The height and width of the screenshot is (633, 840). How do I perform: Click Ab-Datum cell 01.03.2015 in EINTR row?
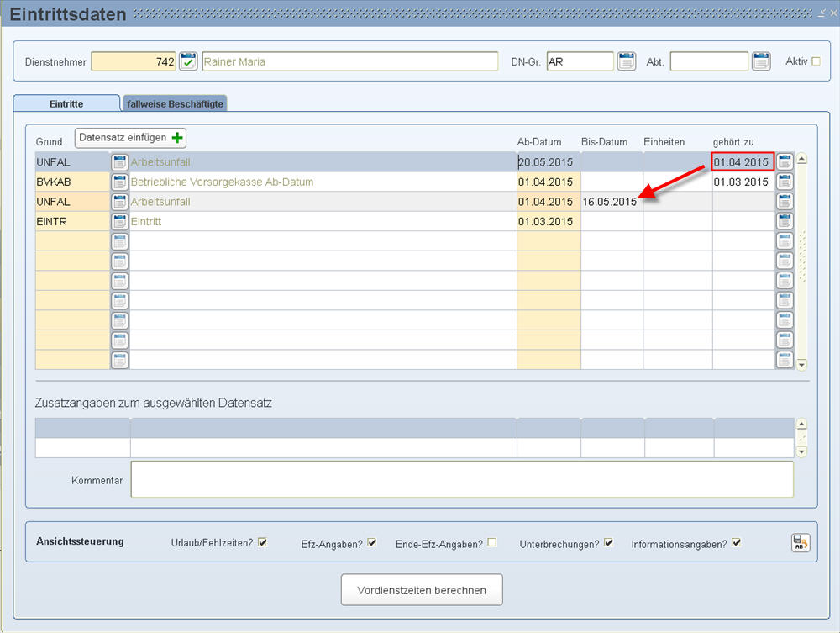549,221
